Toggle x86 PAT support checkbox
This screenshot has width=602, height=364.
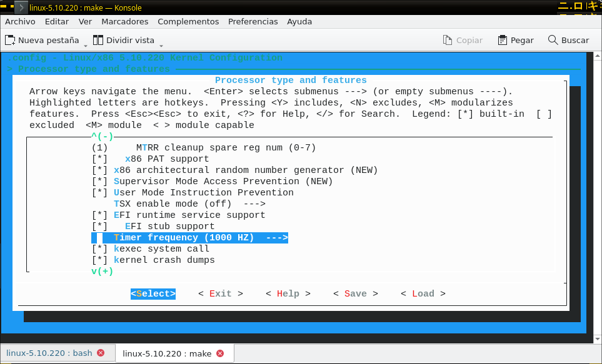(99, 159)
